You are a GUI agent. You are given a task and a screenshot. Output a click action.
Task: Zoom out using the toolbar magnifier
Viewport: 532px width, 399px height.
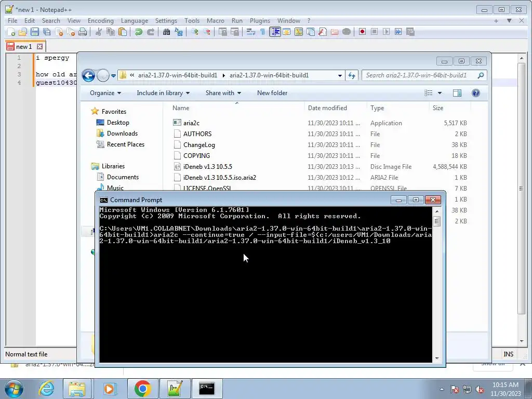point(207,32)
